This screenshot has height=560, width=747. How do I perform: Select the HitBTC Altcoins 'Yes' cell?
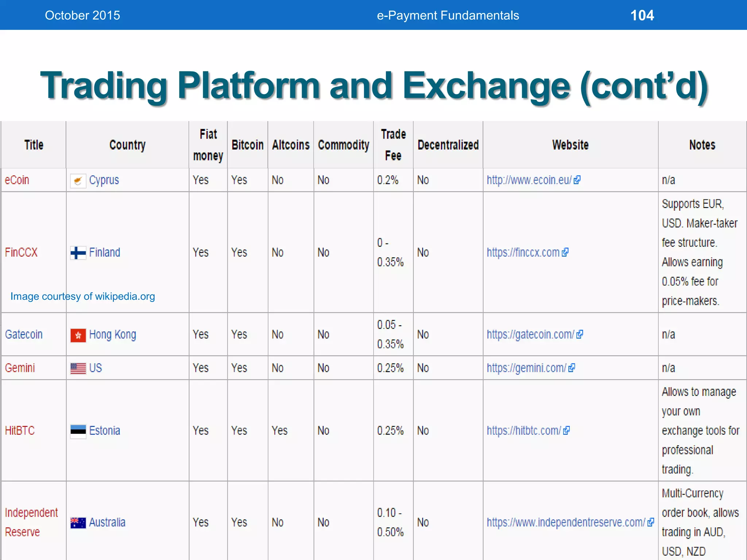coord(291,431)
